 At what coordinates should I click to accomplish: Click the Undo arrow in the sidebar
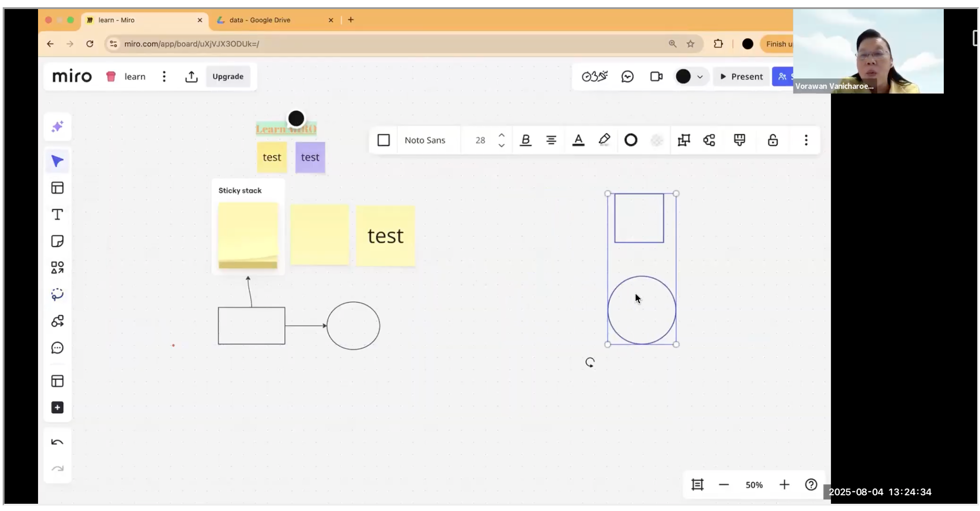(x=58, y=442)
